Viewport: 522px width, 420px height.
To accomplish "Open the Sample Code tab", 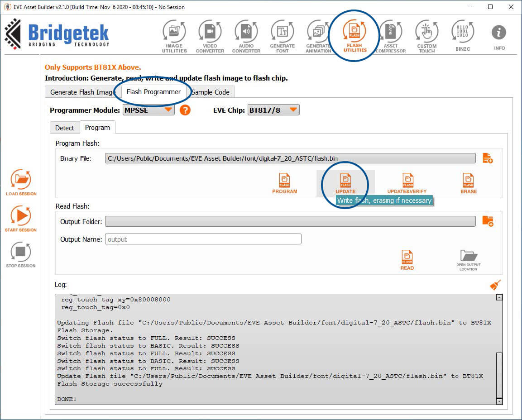I will (211, 92).
